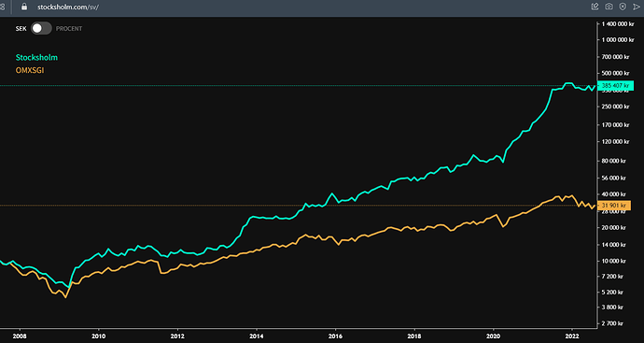644x343 pixels.
Task: Select the PROCENT label beside the switch
Action: (x=69, y=29)
